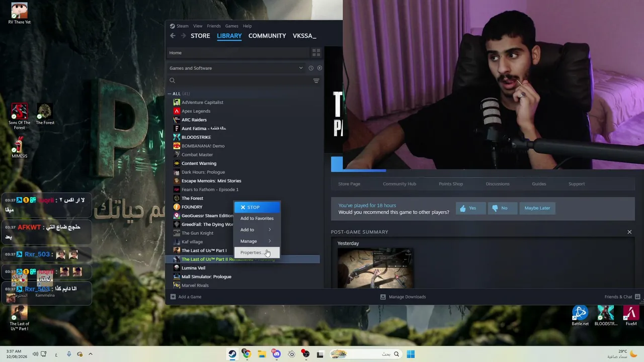
Task: Select Content Warning in the game list
Action: 199,163
